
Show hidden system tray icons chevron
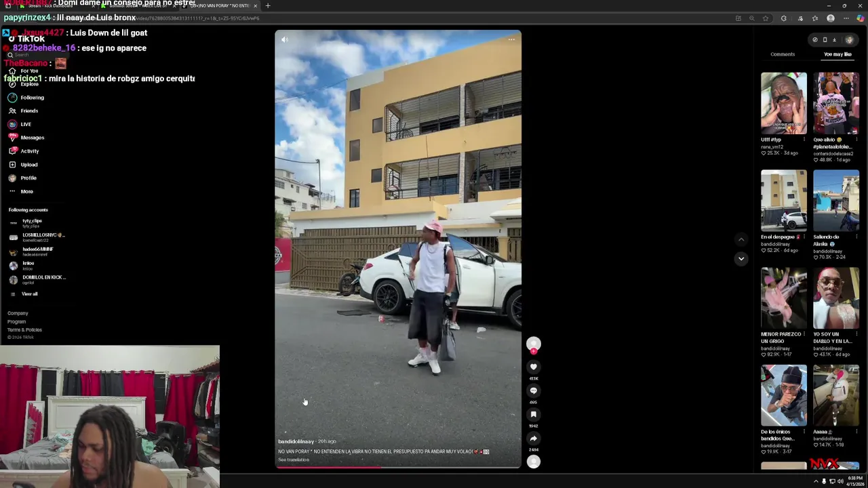pos(816,481)
